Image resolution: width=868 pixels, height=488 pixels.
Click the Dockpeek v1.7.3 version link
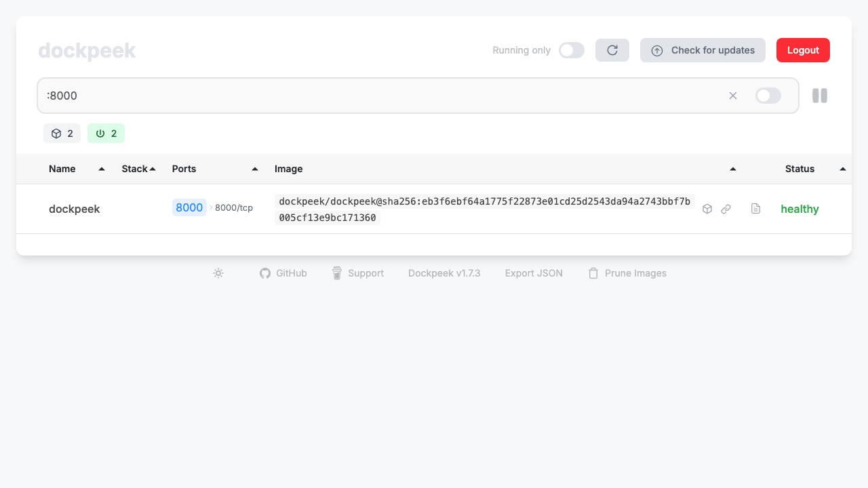(444, 273)
